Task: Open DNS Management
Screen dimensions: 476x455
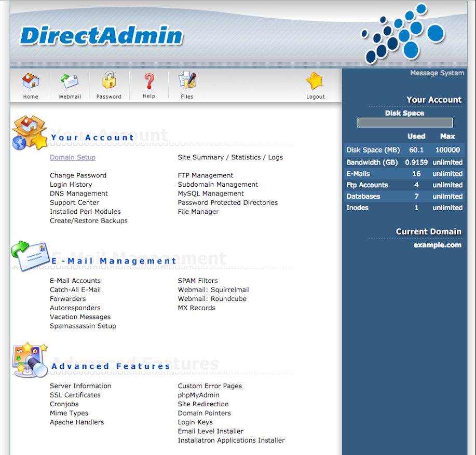Action: pyautogui.click(x=78, y=194)
